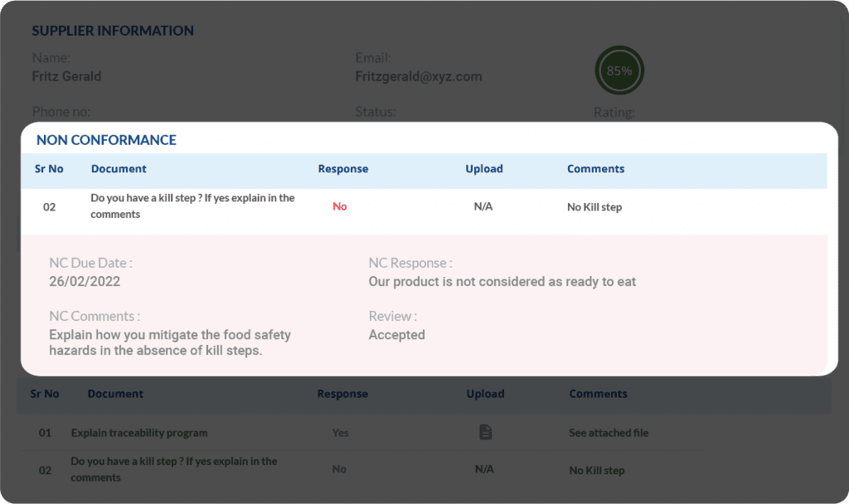Click the "Yes" response for traceability program

click(x=340, y=433)
